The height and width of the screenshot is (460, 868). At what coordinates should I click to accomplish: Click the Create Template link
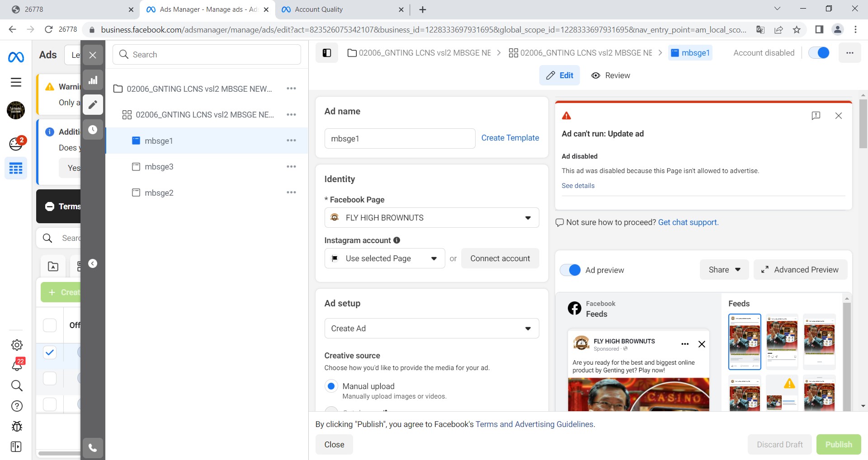[x=510, y=138]
